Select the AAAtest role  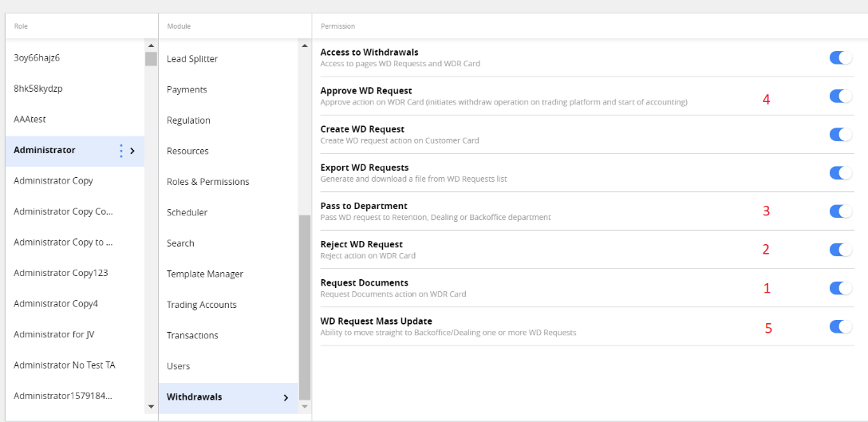(75, 119)
